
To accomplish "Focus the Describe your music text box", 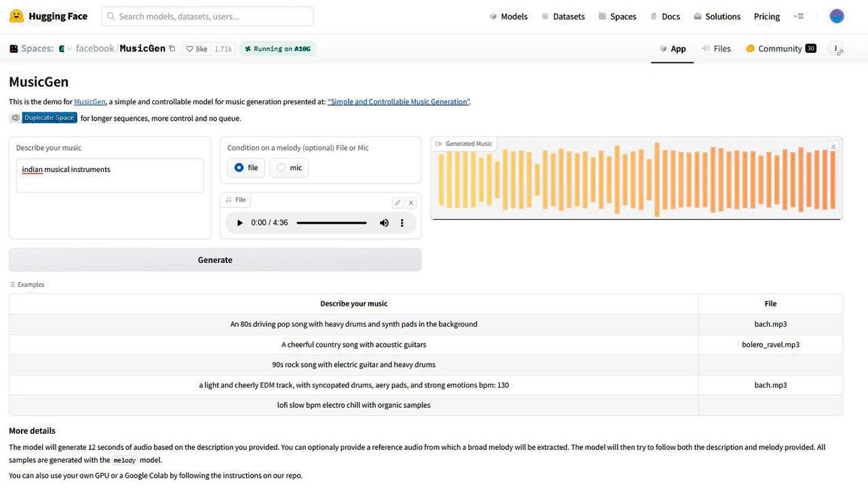I will click(x=110, y=176).
